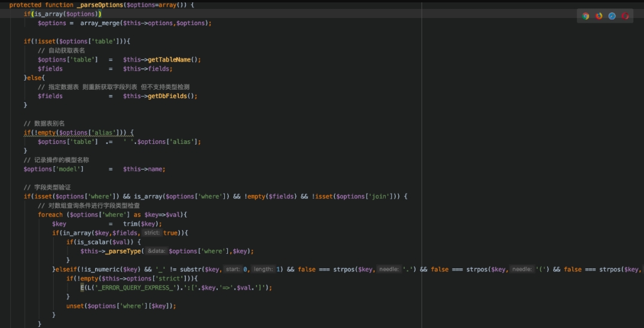The image size is (644, 328).
Task: Open the page in Opera browser
Action: click(625, 16)
